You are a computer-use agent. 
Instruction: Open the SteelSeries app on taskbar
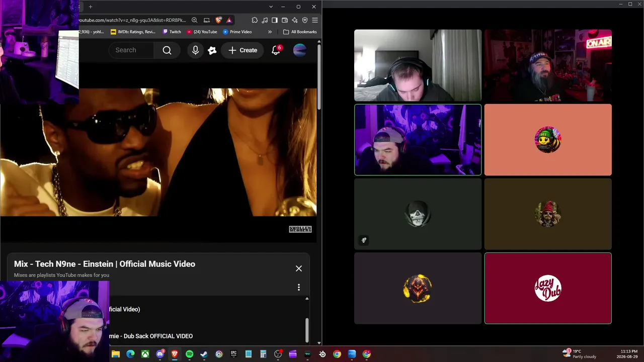pyautogui.click(x=322, y=354)
